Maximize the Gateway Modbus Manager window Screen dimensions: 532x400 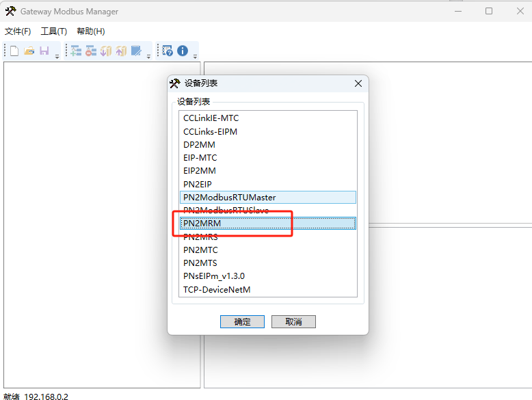[489, 11]
